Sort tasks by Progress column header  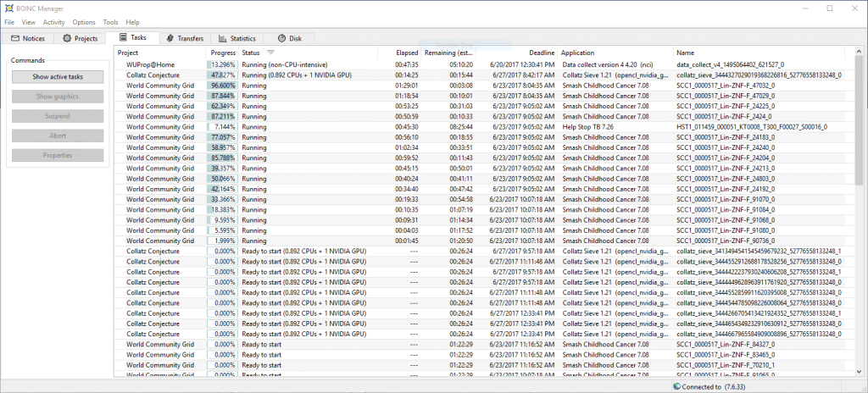click(222, 53)
